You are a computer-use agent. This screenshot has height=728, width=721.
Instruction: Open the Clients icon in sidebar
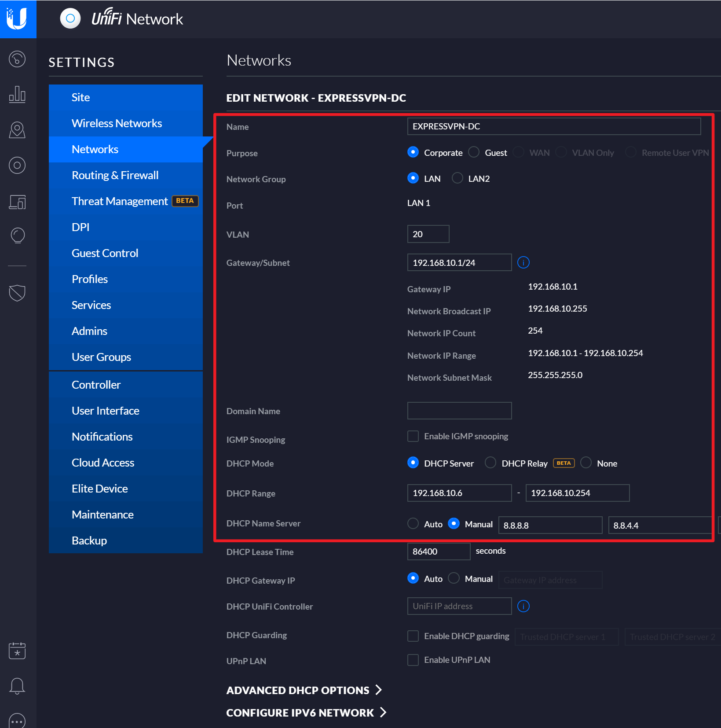(x=17, y=202)
